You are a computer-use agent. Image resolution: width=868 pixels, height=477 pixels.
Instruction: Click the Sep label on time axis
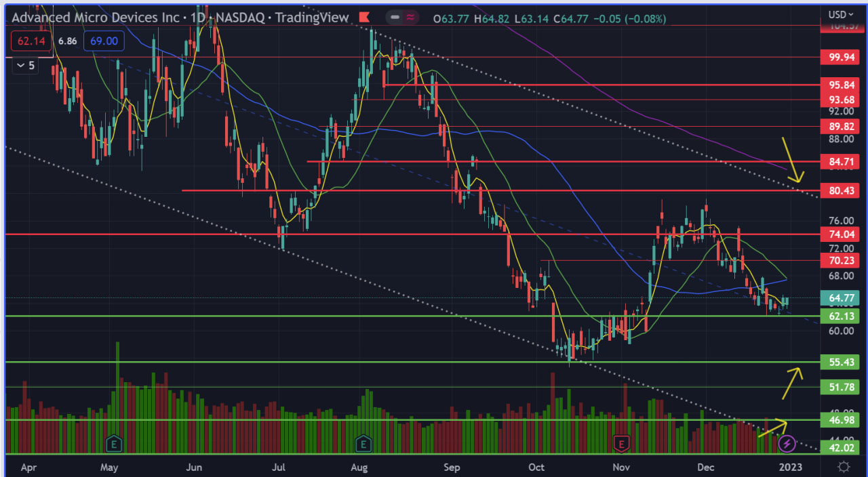point(451,467)
